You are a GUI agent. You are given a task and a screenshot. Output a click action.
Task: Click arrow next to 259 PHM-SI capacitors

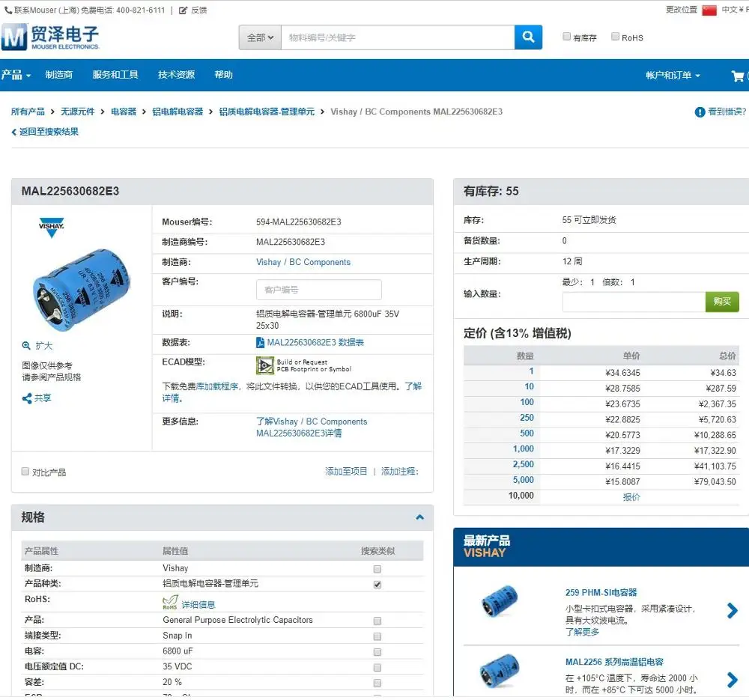point(732,610)
